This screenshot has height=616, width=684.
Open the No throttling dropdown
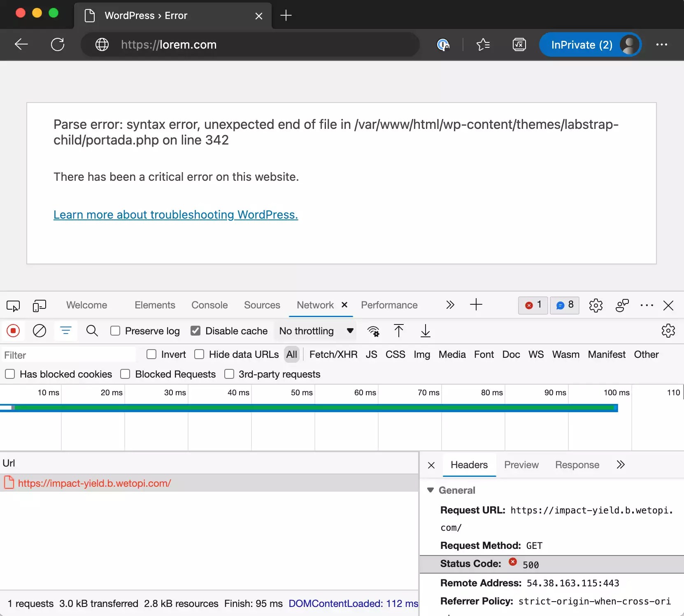[x=316, y=331]
